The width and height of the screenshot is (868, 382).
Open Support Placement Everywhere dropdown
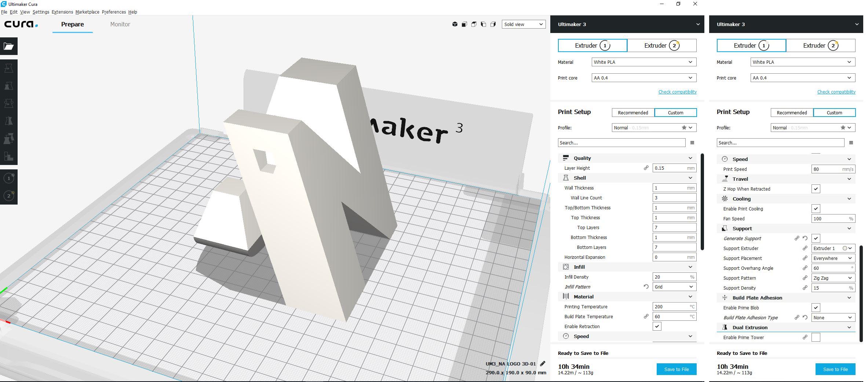point(833,258)
